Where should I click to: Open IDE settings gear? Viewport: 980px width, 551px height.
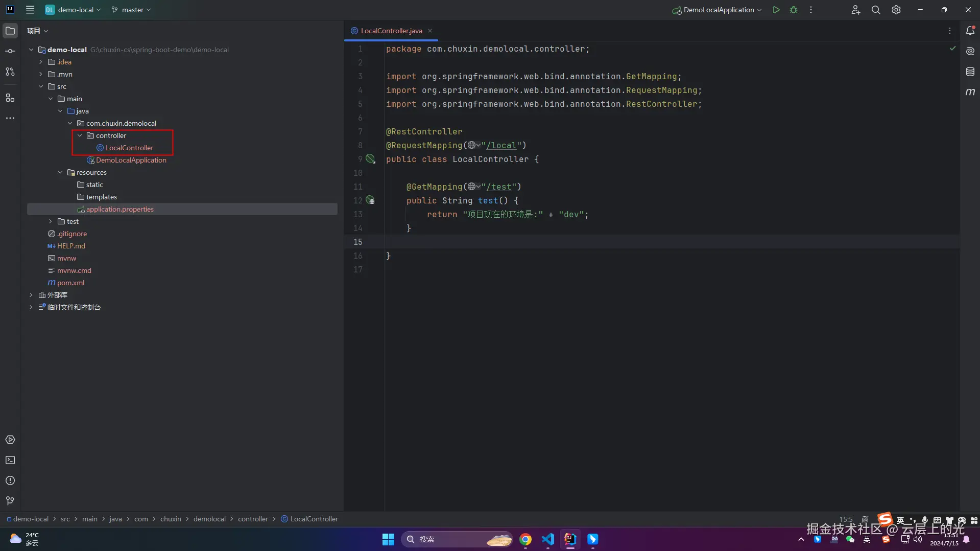896,10
